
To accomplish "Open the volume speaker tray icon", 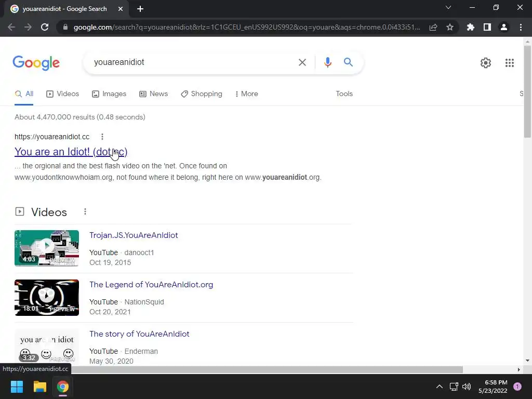I will pos(467,387).
